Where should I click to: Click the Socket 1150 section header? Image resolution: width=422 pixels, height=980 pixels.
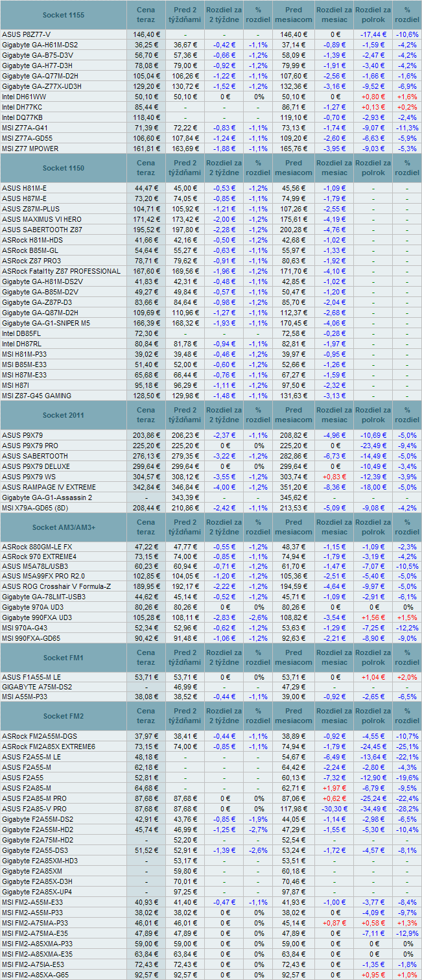click(63, 168)
